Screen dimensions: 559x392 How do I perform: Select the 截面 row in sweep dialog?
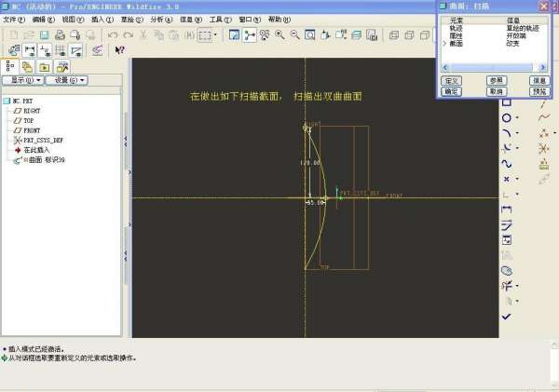click(x=494, y=44)
